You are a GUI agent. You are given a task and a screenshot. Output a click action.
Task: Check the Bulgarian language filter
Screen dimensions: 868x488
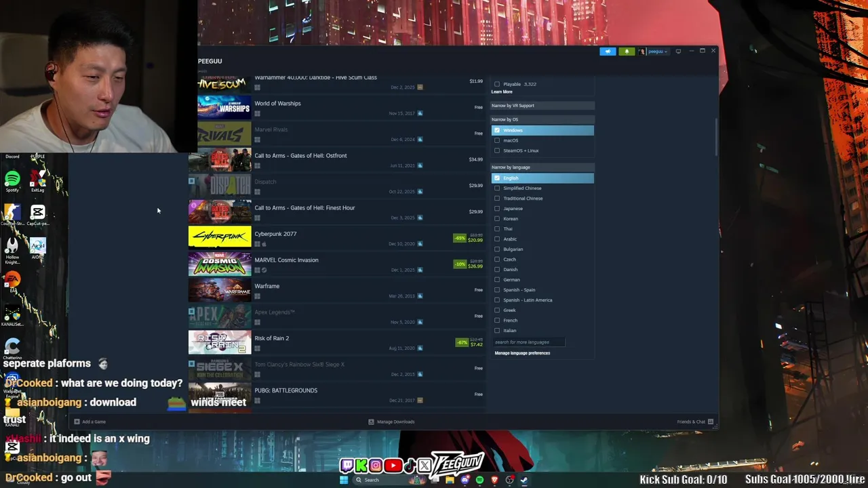[497, 249]
